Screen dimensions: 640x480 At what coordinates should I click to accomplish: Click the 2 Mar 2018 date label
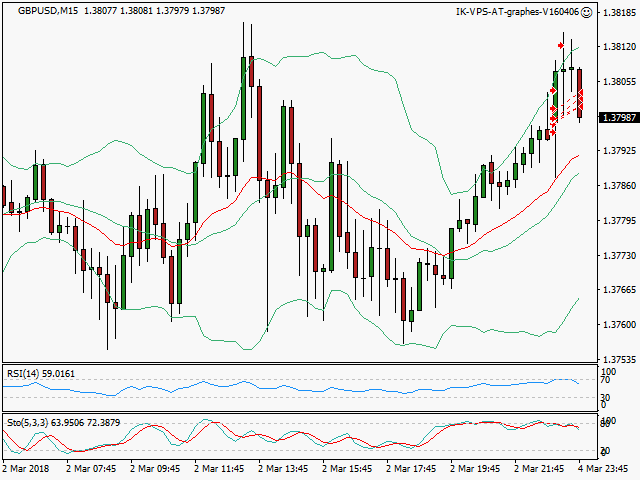point(28,467)
